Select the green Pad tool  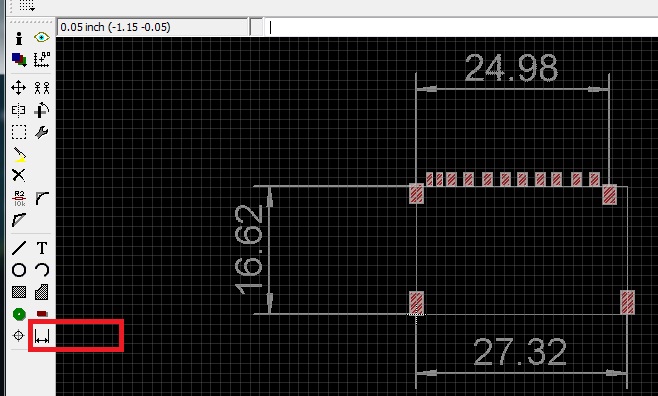click(x=19, y=314)
